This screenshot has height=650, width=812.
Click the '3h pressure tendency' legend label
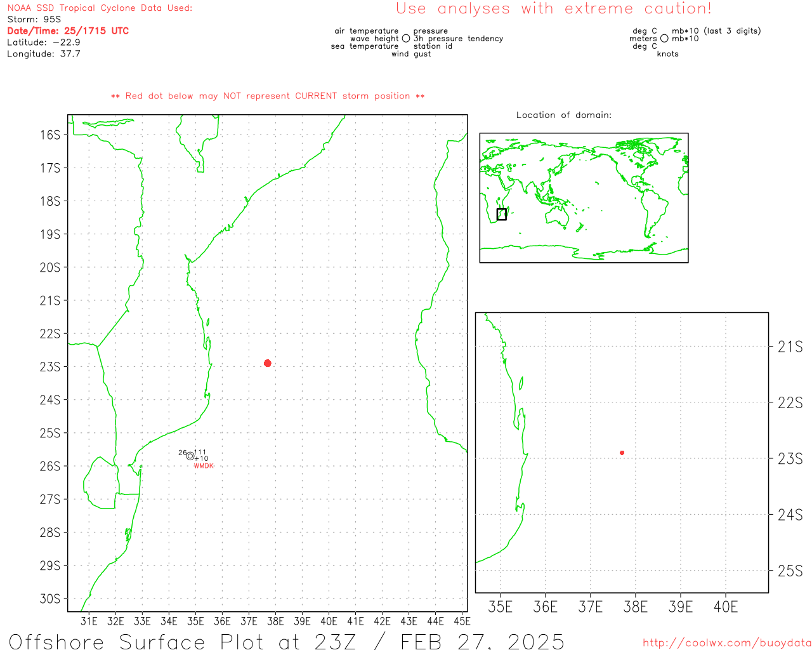pyautogui.click(x=459, y=38)
